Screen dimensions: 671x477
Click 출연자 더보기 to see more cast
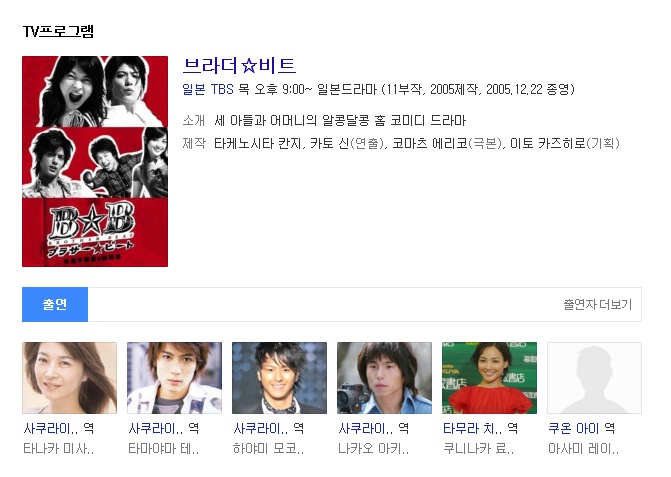[597, 304]
